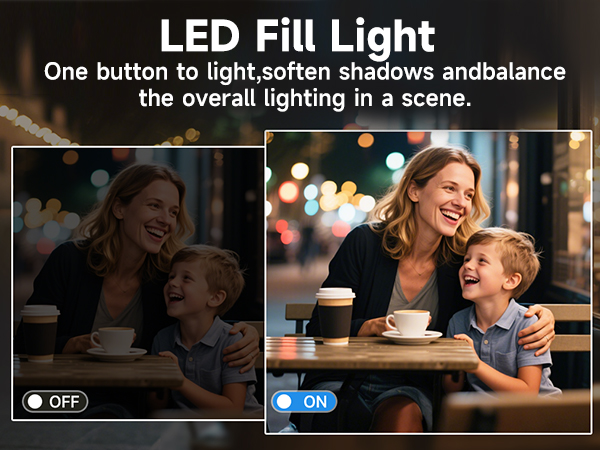Click the takeaway coffee cup in dark photo
The width and height of the screenshot is (600, 450).
tap(40, 333)
